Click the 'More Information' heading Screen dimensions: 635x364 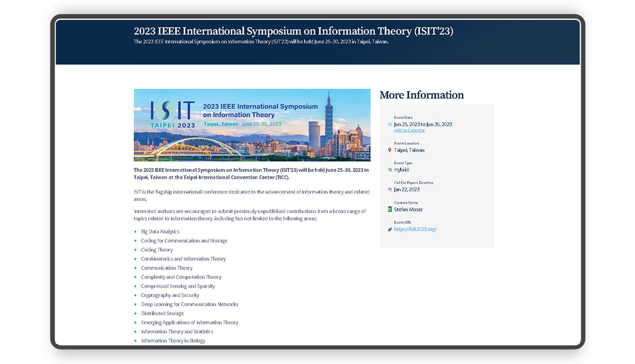[421, 95]
